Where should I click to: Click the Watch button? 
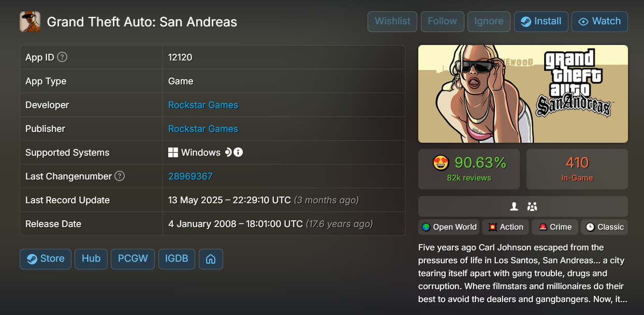(599, 21)
